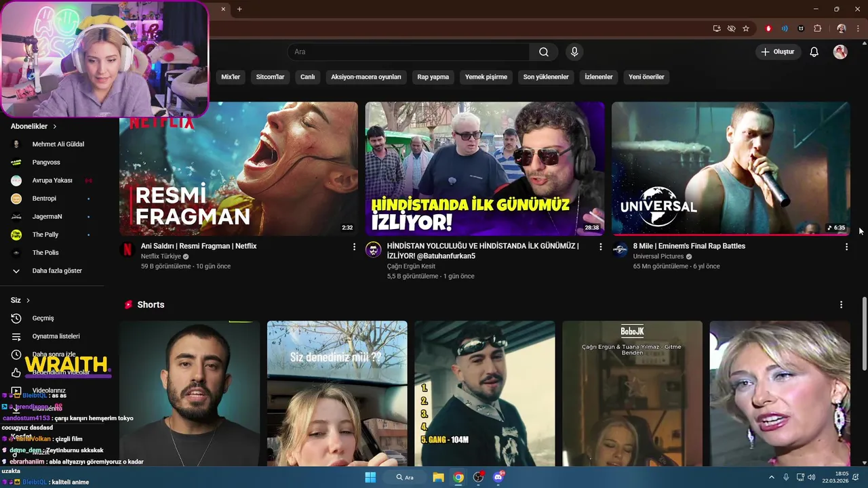The image size is (868, 488).
Task: Select the Canlı filter chip
Action: 308,77
